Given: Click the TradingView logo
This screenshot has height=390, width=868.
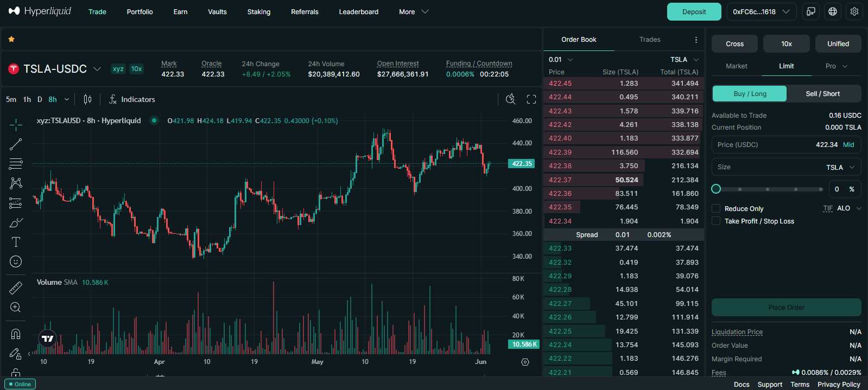Looking at the screenshot, I should click(x=48, y=338).
